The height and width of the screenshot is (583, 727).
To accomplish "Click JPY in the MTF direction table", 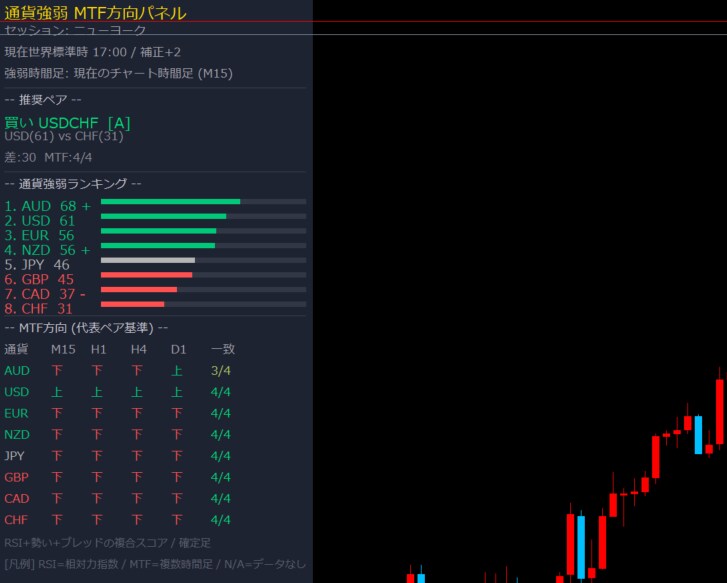I will (14, 456).
